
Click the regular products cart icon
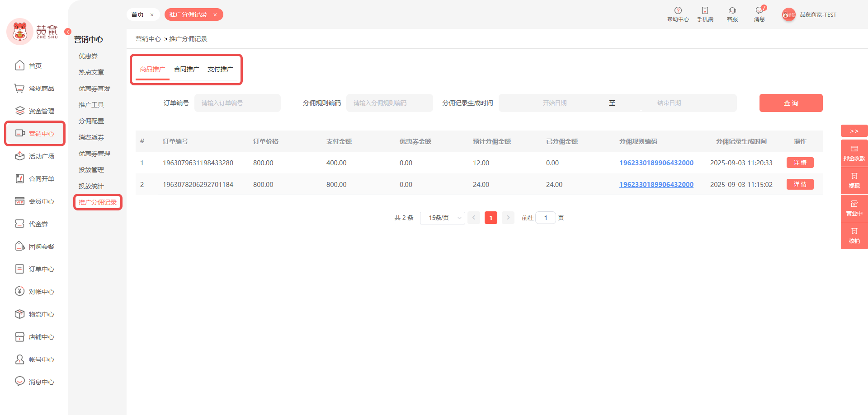tap(19, 89)
